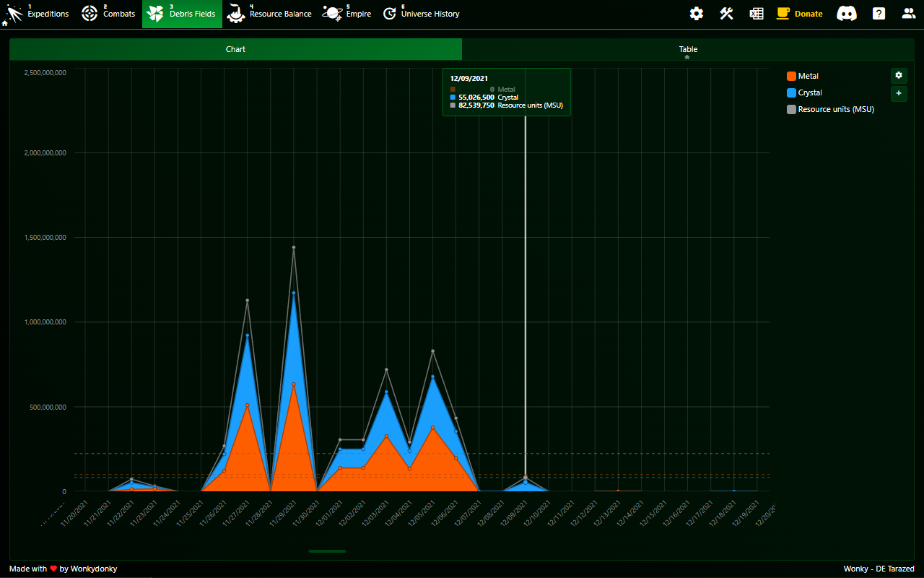Viewport: 924px width, 578px height.
Task: Click the 12/03/2021 crystal data point
Action: [386, 392]
